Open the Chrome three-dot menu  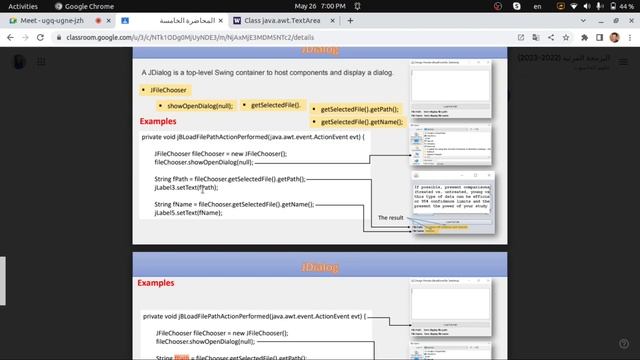(630, 38)
